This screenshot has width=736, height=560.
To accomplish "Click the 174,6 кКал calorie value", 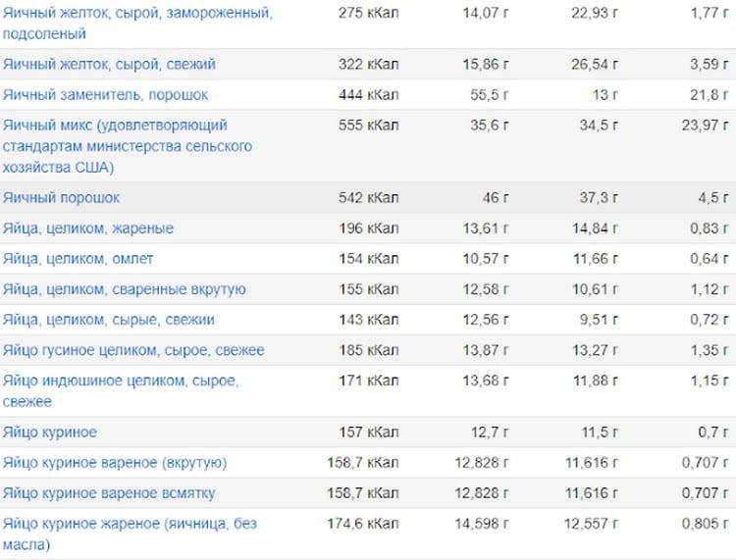I will [363, 524].
